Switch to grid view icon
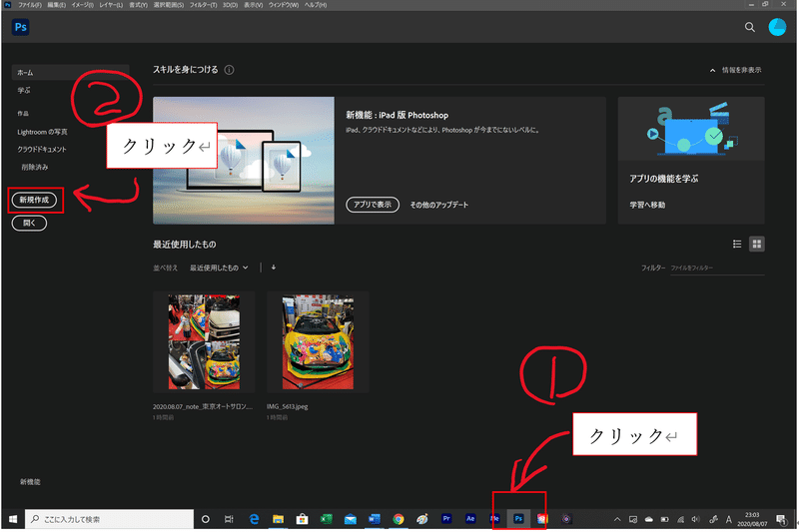This screenshot has height=532, width=799. (757, 245)
